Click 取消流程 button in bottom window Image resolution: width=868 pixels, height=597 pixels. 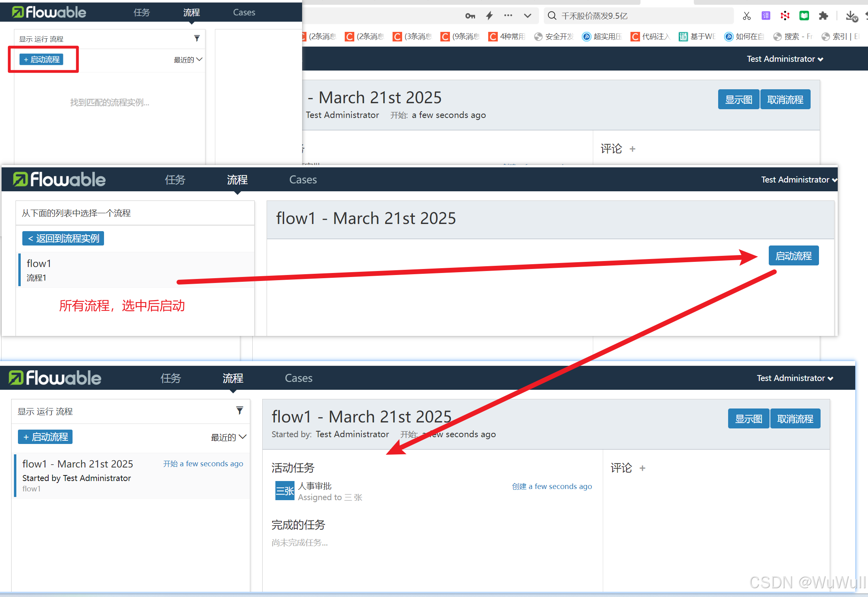(795, 419)
